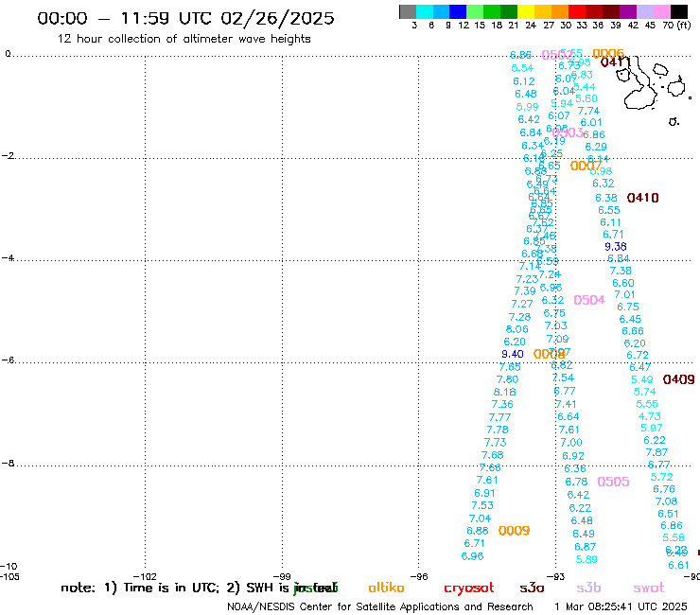The width and height of the screenshot is (700, 615).
Task: Click the dark blue wave height 9.40
Action: [513, 354]
